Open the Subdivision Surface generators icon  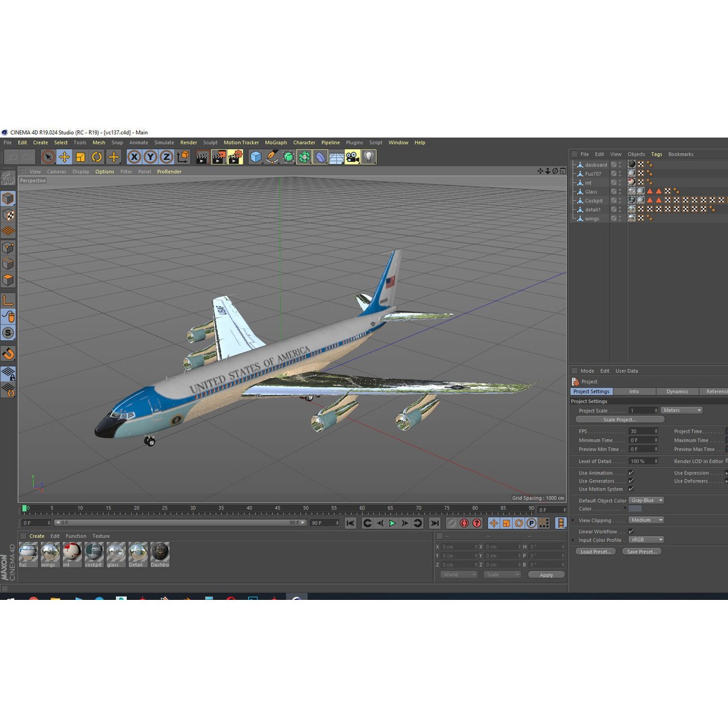[289, 157]
